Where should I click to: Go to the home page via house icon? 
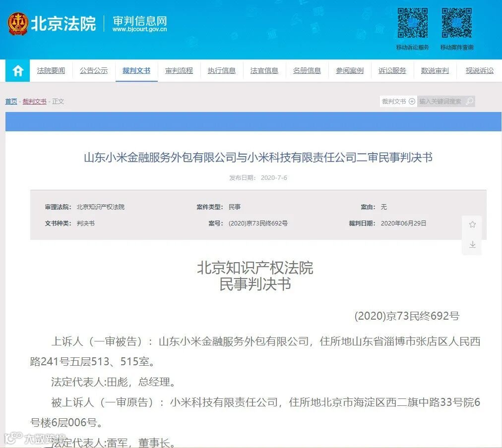tap(18, 70)
